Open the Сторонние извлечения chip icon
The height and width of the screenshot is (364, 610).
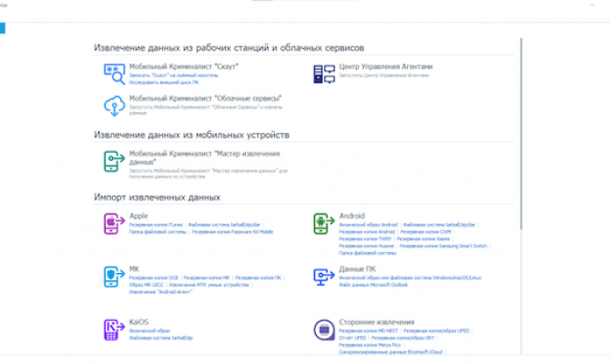coord(324,329)
